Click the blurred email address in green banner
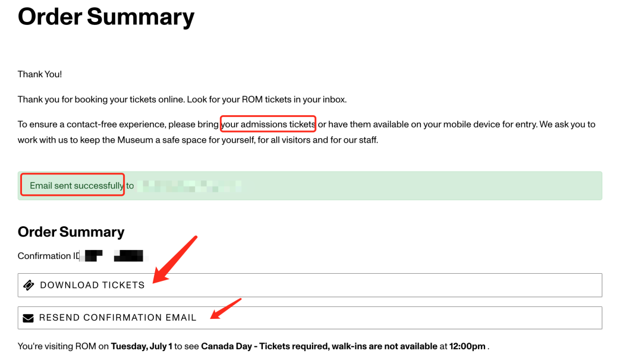This screenshot has height=364, width=642. [x=189, y=186]
